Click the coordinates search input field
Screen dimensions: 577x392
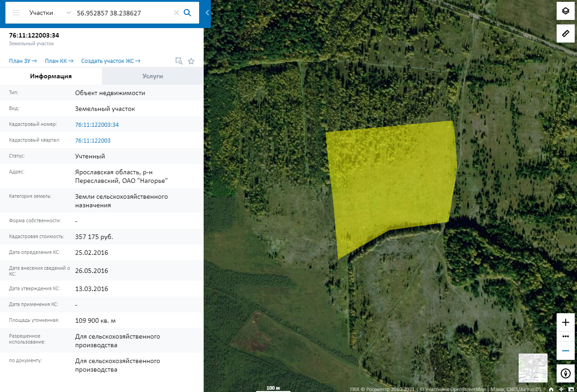(122, 13)
